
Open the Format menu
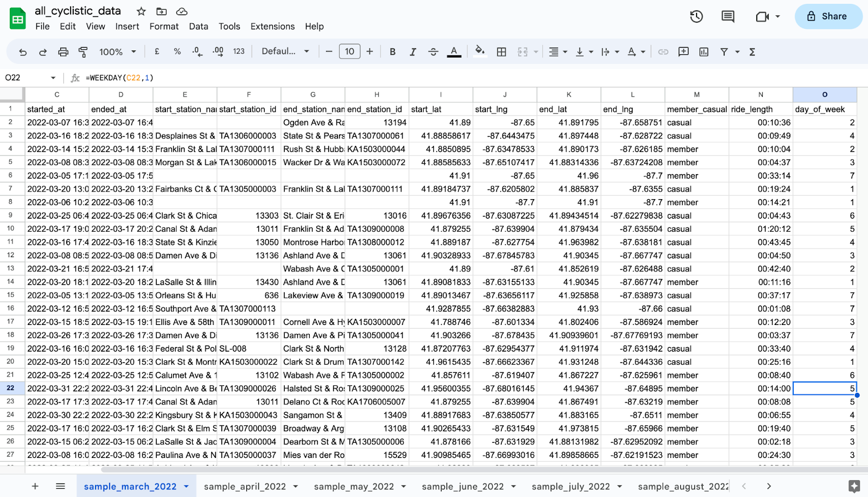tap(163, 26)
